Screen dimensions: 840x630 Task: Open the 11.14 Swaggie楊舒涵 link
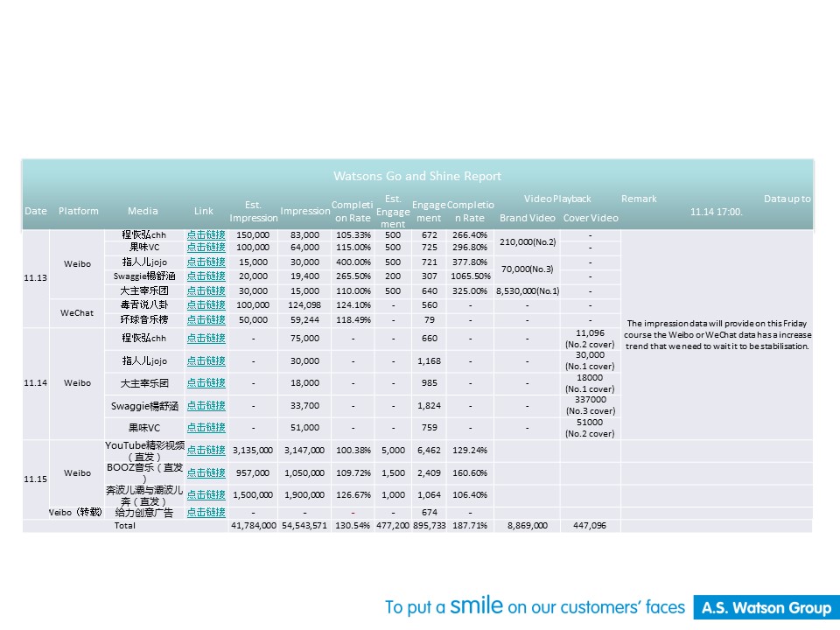(206, 406)
